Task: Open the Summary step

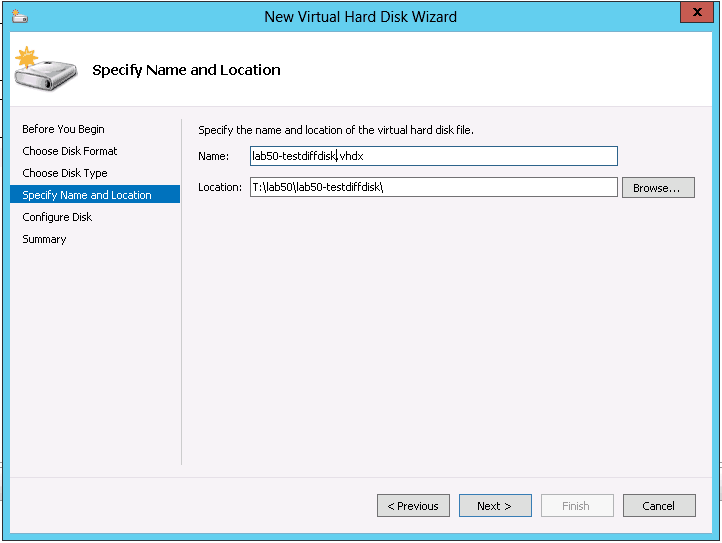Action: coord(44,239)
